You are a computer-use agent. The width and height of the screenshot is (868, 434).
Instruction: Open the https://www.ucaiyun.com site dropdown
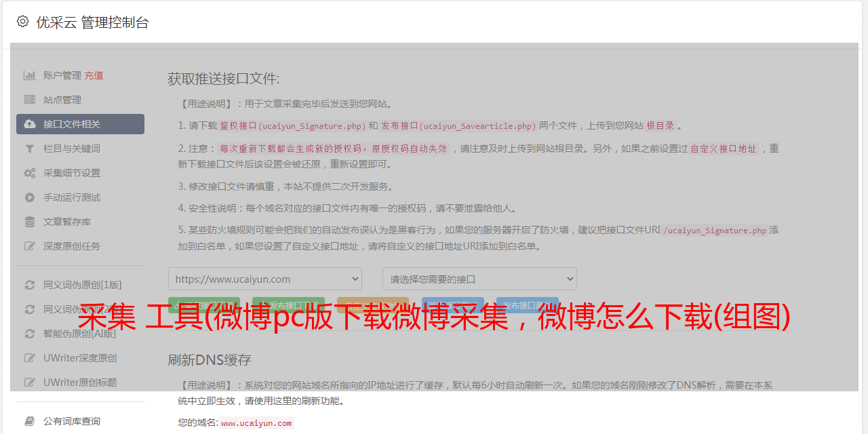pyautogui.click(x=265, y=279)
